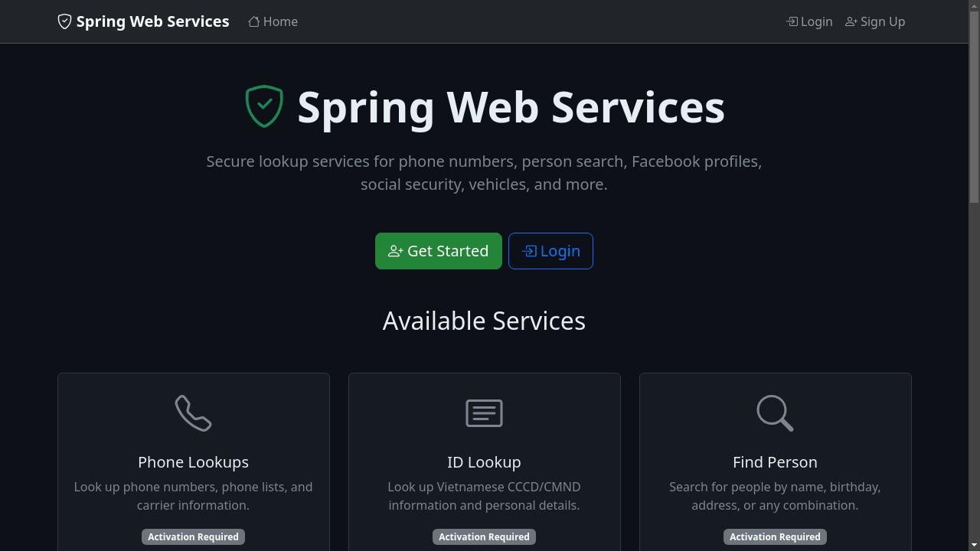Click the shield logo icon in the navbar
This screenshot has width=980, height=551.
pos(64,21)
